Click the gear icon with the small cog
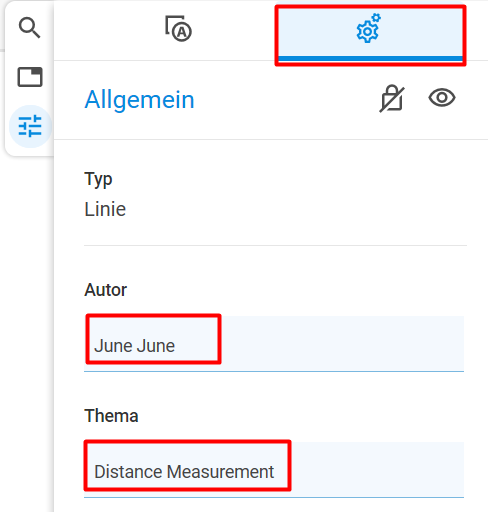The image size is (488, 512). pos(368,28)
